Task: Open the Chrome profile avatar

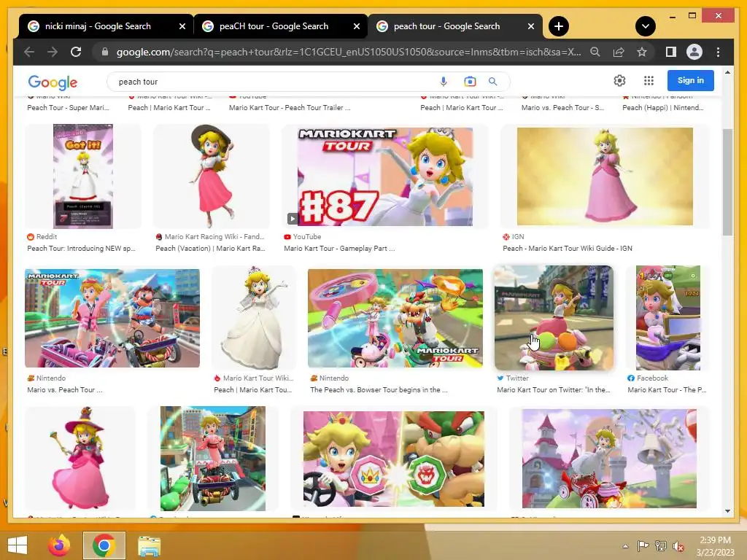Action: (x=694, y=52)
